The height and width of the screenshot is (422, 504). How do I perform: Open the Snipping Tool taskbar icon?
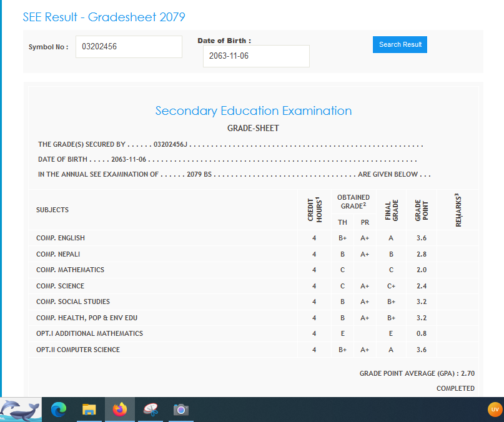pos(151,410)
